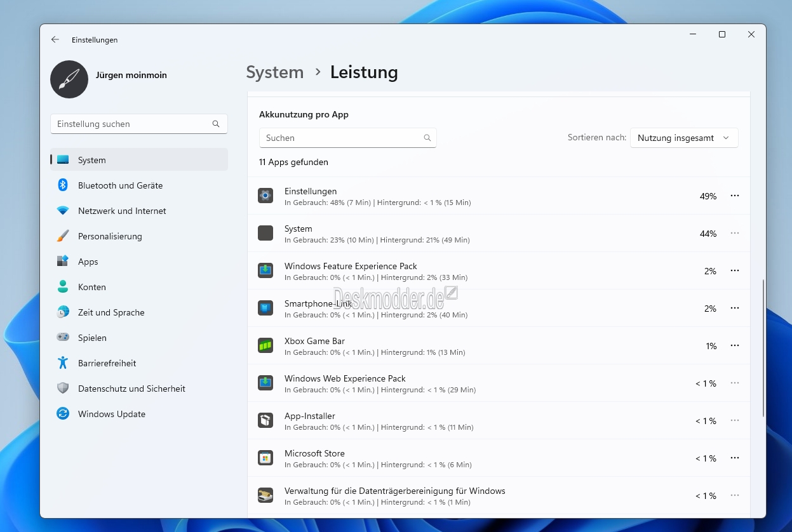
Task: Click the Datenträgerbereinigung app icon
Action: click(265, 495)
